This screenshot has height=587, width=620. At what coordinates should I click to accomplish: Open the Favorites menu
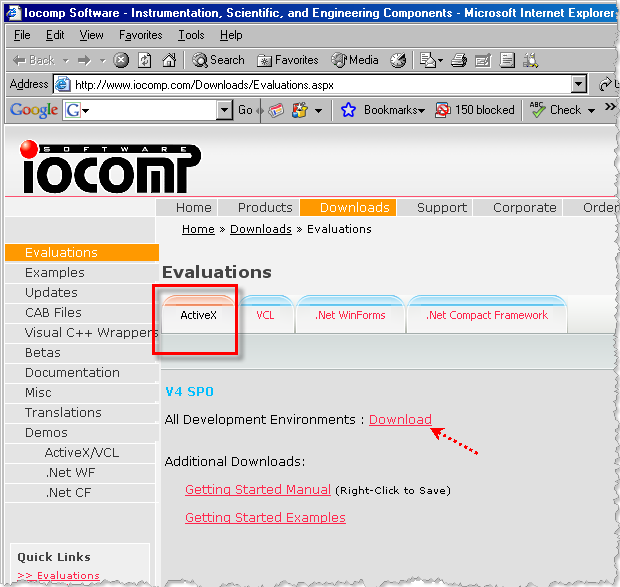pyautogui.click(x=140, y=35)
